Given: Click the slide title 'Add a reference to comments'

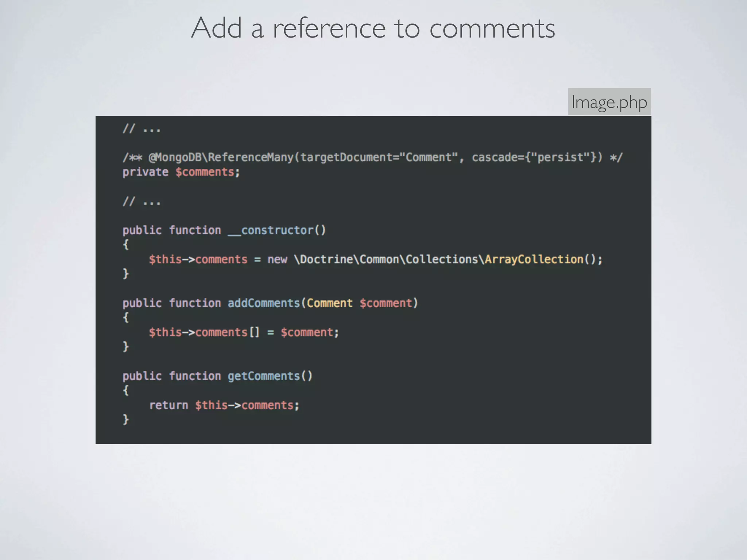Looking at the screenshot, I should 373,28.
